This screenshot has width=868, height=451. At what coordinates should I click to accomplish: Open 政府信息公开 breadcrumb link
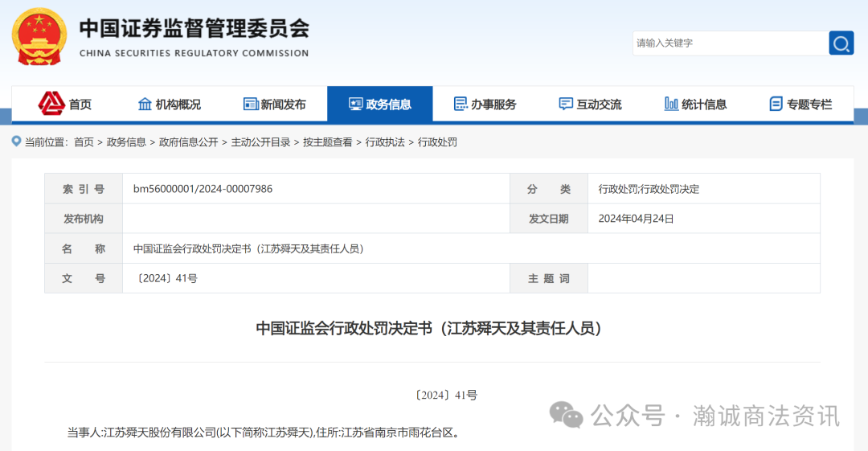pyautogui.click(x=188, y=142)
